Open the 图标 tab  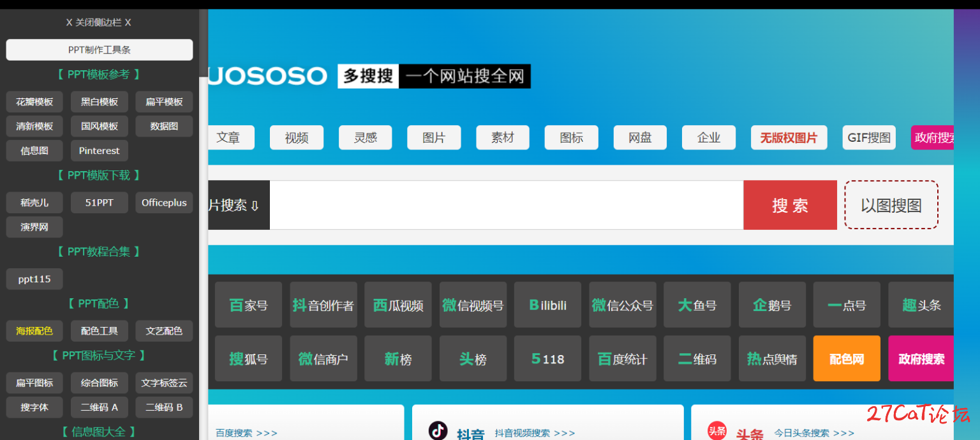tap(572, 137)
